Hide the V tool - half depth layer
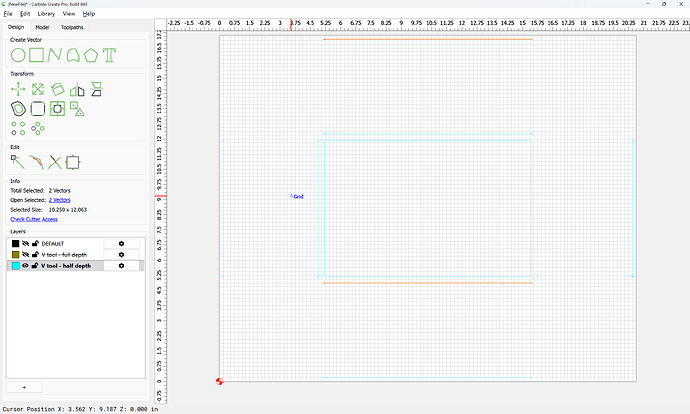This screenshot has width=690, height=414. (x=26, y=266)
